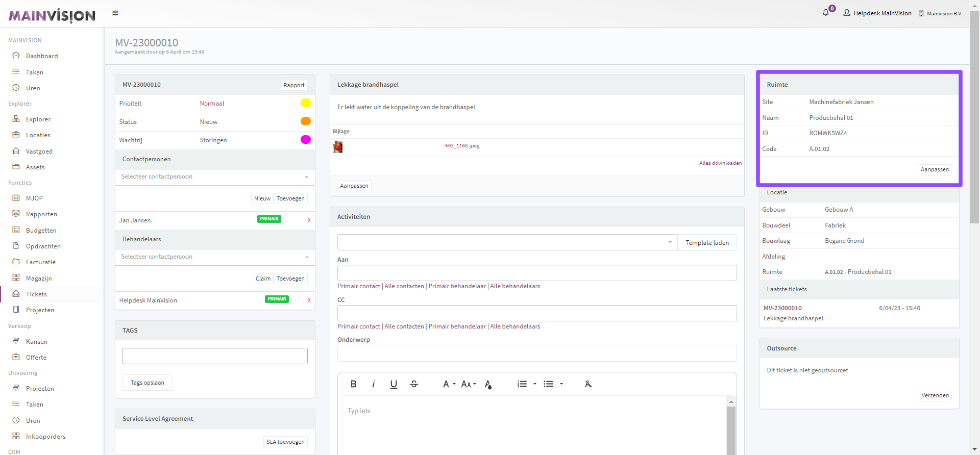Click the magenta Wachtrij color dot
Viewport: 980px width, 455px height.
(306, 140)
